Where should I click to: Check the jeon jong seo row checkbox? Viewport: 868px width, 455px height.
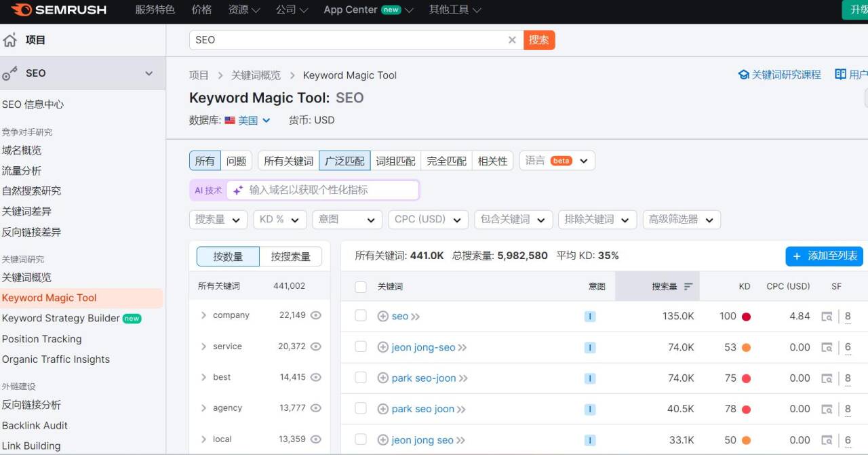click(x=361, y=439)
